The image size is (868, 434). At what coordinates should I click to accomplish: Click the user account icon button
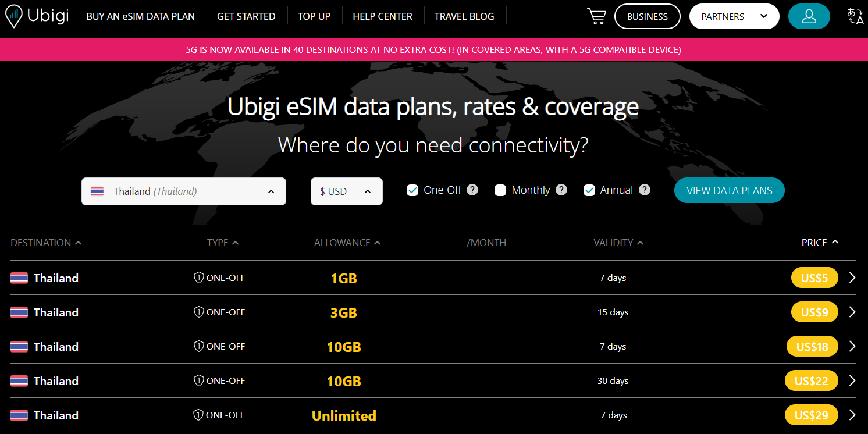(x=809, y=16)
